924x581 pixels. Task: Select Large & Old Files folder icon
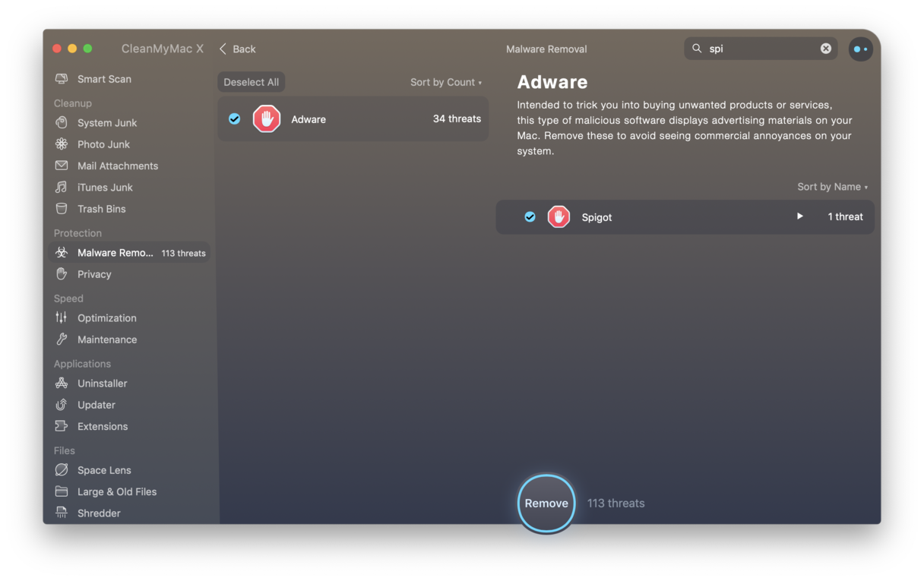(62, 491)
